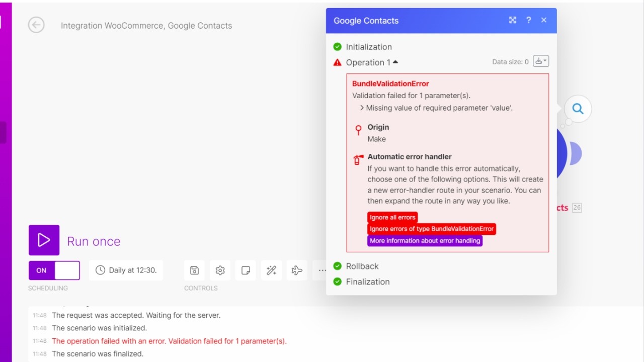
Task: Open the Daily at 12:30 schedule setting
Action: tap(126, 270)
